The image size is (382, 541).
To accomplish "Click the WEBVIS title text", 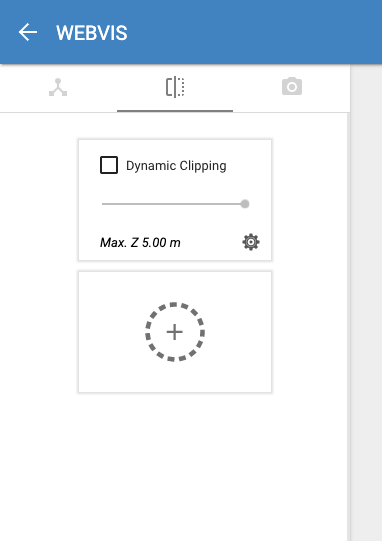I will 92,33.
